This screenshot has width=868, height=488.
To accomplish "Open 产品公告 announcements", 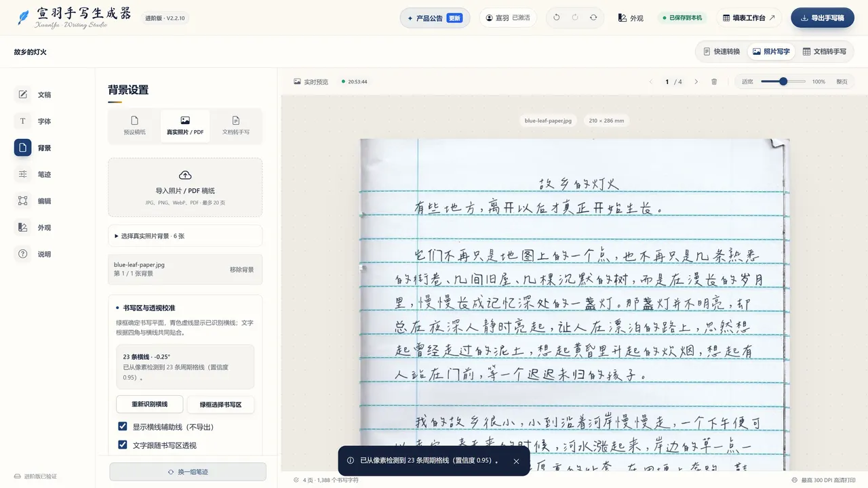I will tap(435, 18).
